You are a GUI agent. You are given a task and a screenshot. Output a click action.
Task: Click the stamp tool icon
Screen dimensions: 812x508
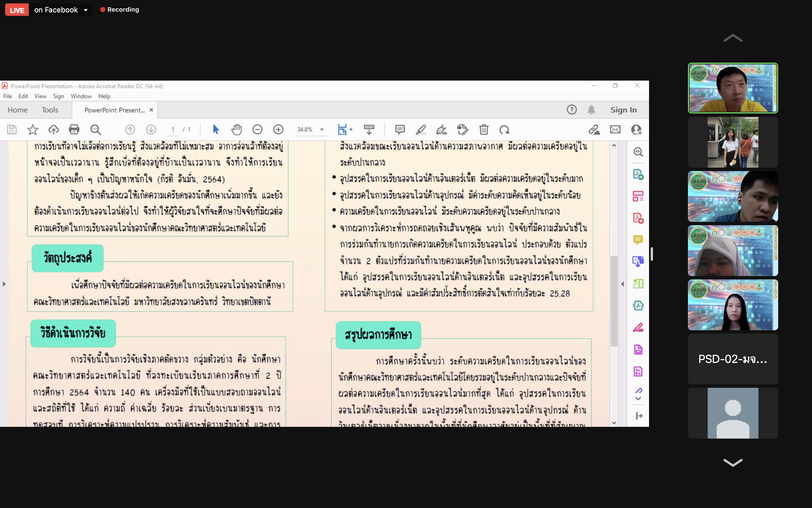coord(463,130)
